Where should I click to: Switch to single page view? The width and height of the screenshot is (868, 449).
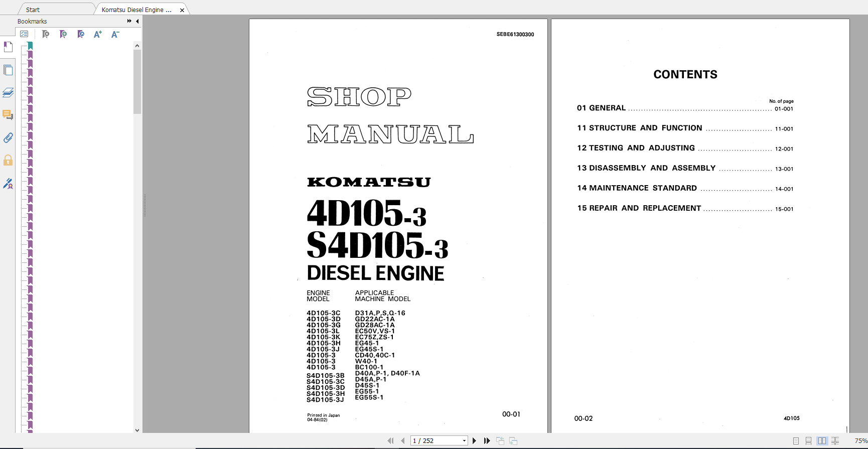(x=796, y=440)
